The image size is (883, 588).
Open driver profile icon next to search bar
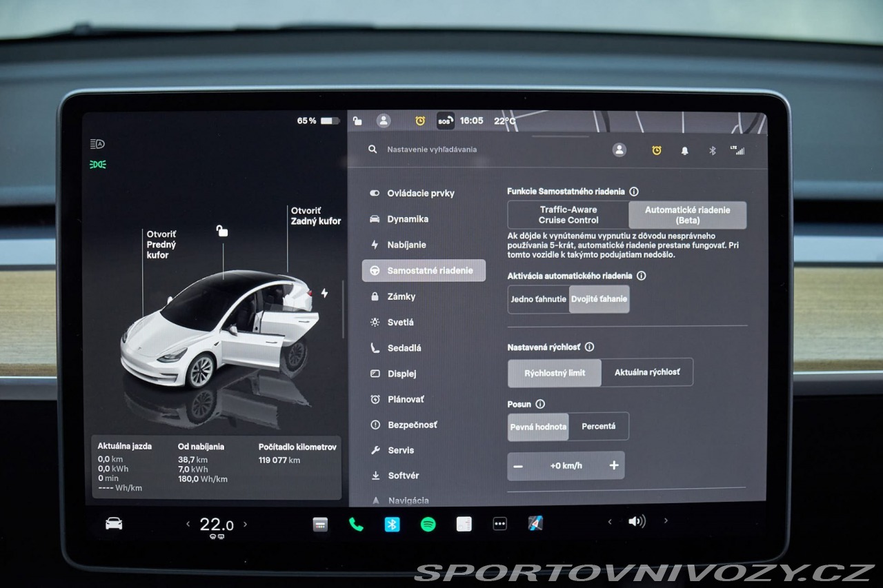click(619, 150)
